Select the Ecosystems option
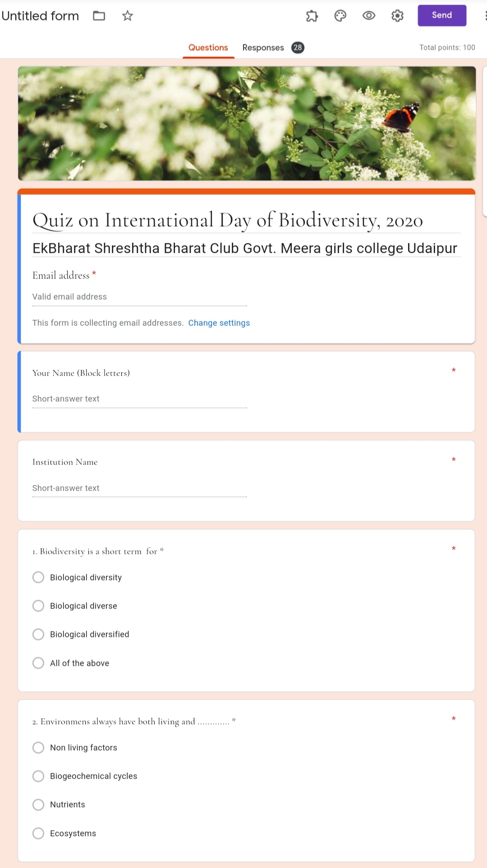Image resolution: width=487 pixels, height=868 pixels. coord(38,833)
